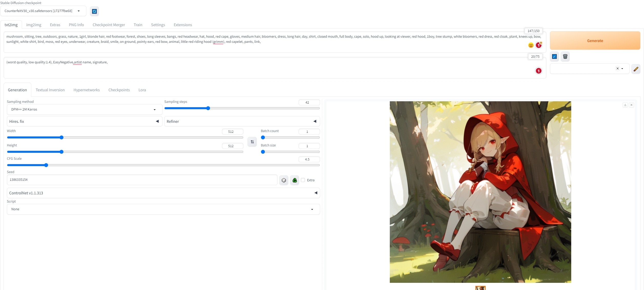Open the Script dropdown
644x290 pixels.
click(x=163, y=209)
